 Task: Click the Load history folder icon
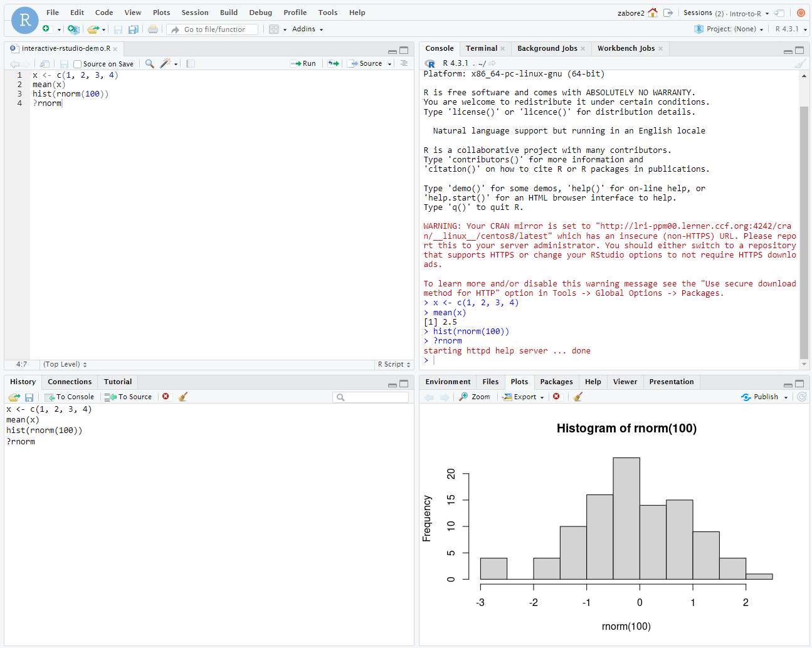14,397
